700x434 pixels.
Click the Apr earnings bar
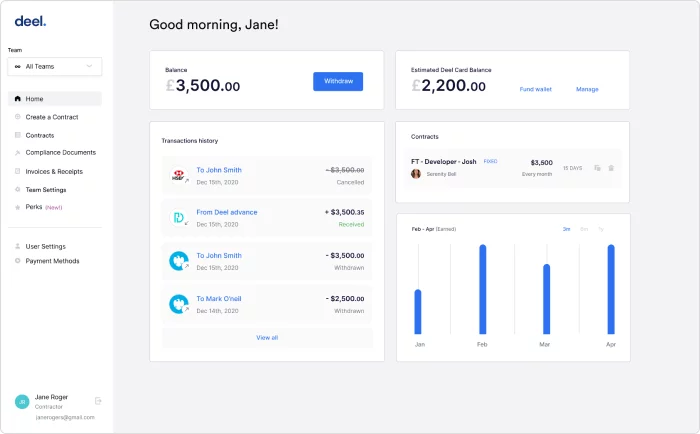(x=611, y=289)
